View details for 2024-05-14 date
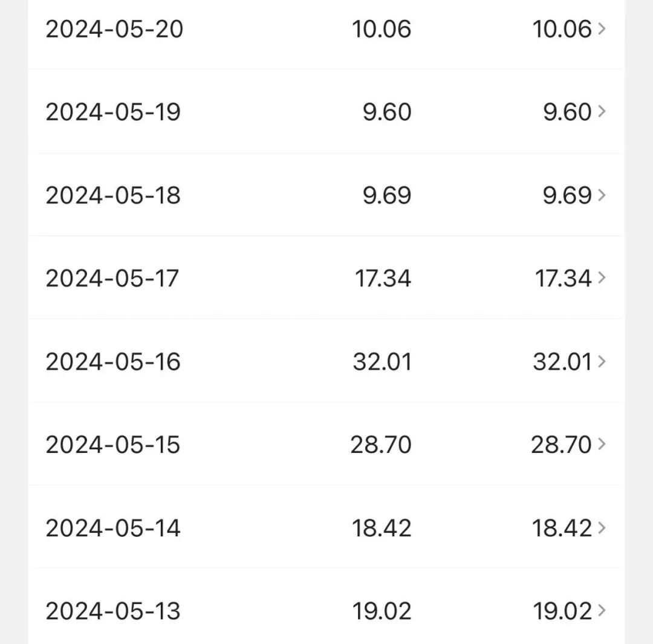Image resolution: width=653 pixels, height=644 pixels. 113,528
